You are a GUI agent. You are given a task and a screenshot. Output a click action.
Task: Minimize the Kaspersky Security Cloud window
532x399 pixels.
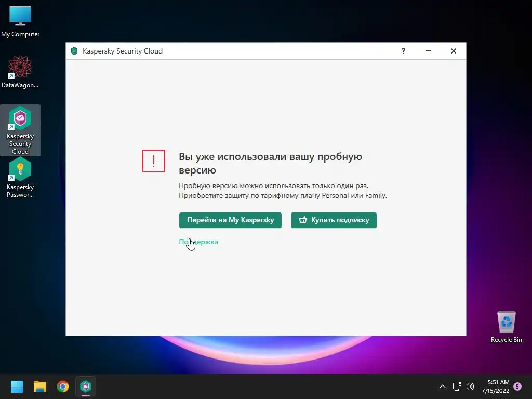pyautogui.click(x=429, y=51)
